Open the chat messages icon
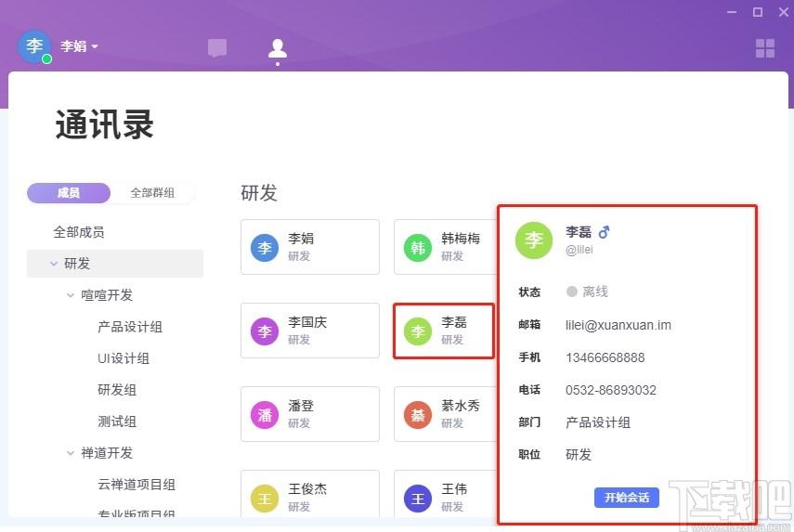This screenshot has width=794, height=532. (217, 48)
